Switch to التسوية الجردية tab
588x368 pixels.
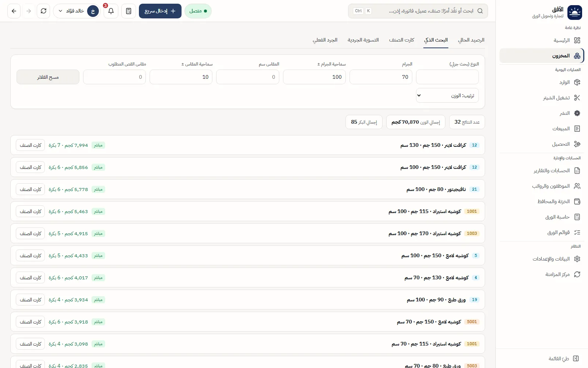tap(363, 40)
